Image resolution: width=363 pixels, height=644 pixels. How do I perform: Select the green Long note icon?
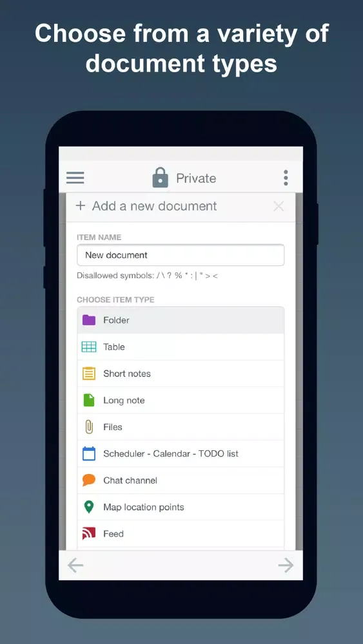tap(89, 400)
